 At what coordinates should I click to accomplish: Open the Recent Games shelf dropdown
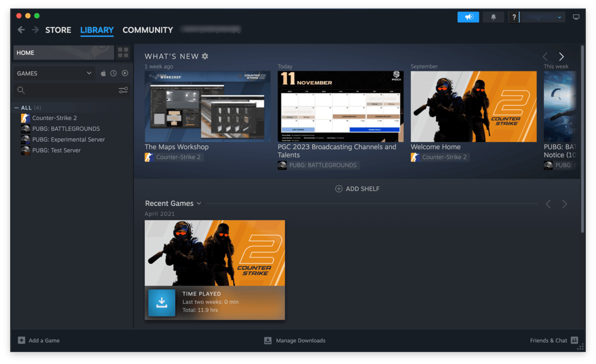199,203
